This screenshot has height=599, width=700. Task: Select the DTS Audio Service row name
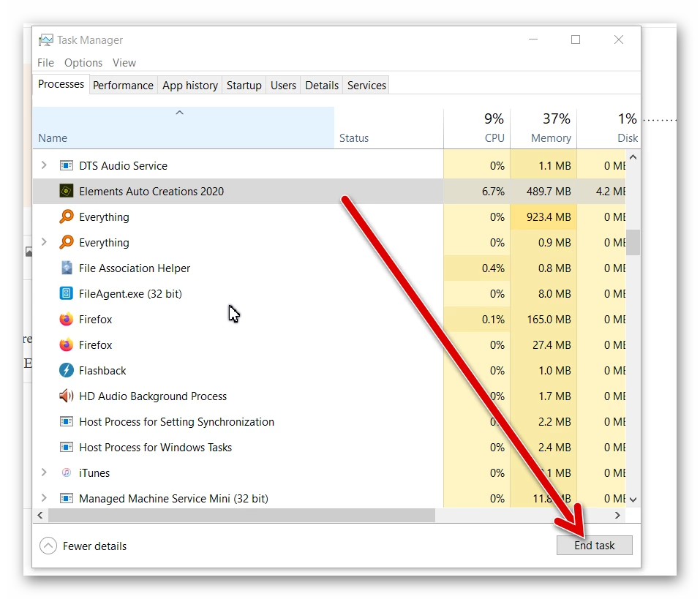coord(123,165)
